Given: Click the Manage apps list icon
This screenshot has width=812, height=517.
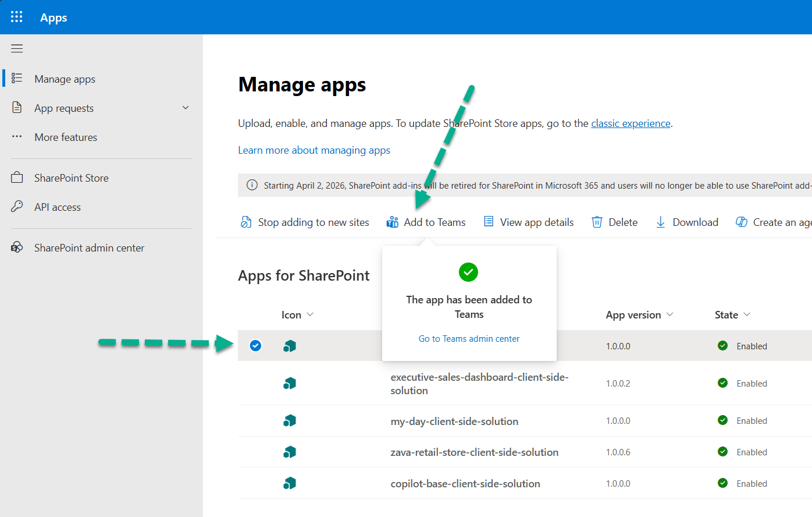Looking at the screenshot, I should click(x=17, y=78).
